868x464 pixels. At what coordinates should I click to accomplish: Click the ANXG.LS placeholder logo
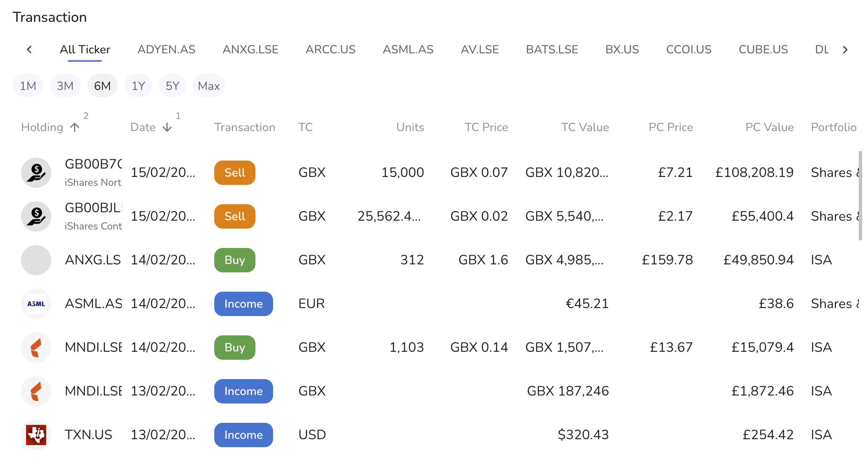(36, 260)
